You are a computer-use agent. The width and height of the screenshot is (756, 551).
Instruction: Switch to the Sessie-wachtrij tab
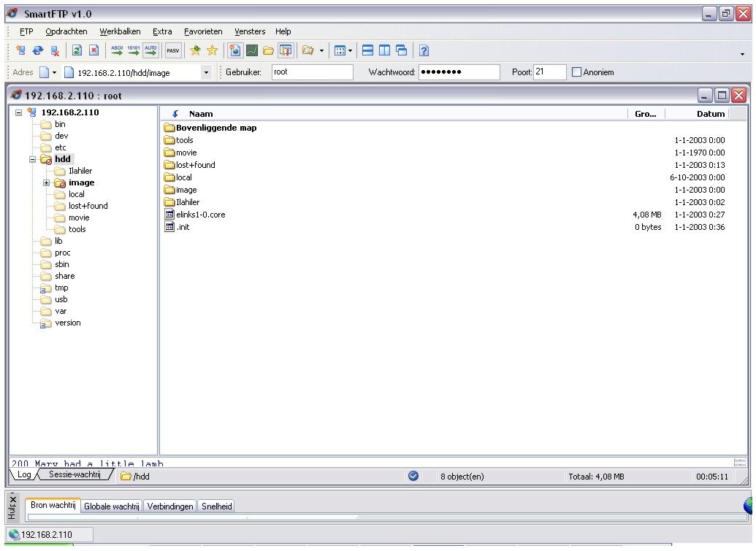[x=75, y=475]
